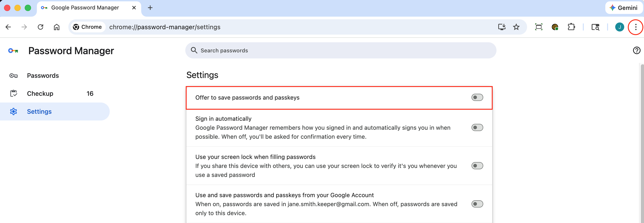Select Settings in the sidebar
The width and height of the screenshot is (644, 223).
point(39,111)
